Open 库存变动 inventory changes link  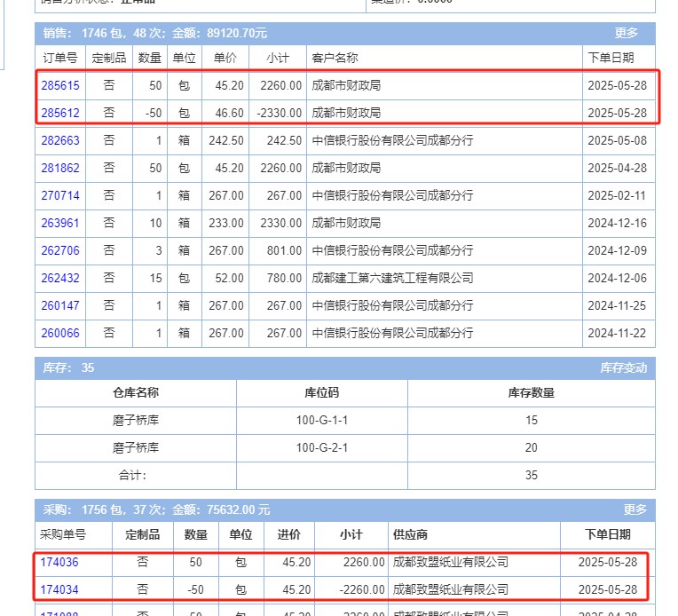(x=623, y=368)
